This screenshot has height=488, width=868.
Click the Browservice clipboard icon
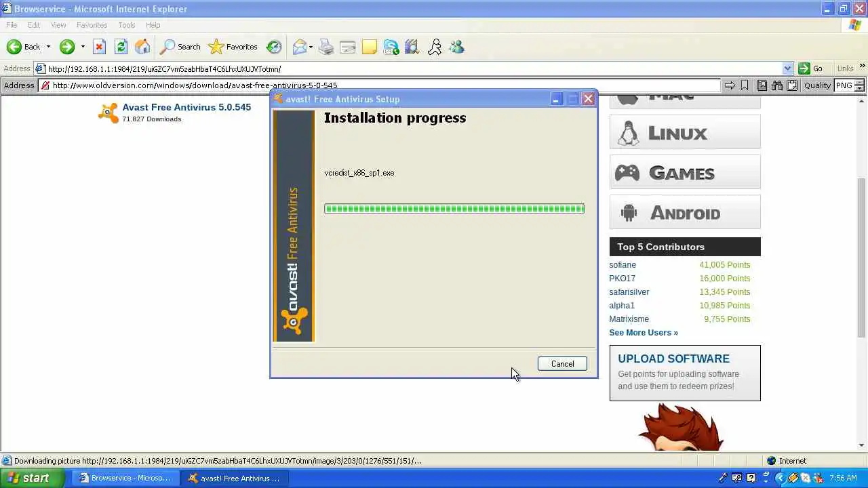tap(792, 85)
